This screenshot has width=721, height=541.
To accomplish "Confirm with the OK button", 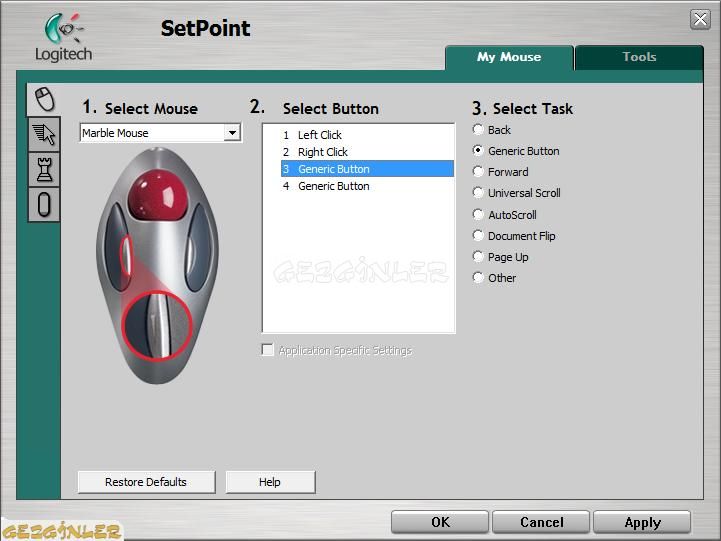I will (440, 522).
